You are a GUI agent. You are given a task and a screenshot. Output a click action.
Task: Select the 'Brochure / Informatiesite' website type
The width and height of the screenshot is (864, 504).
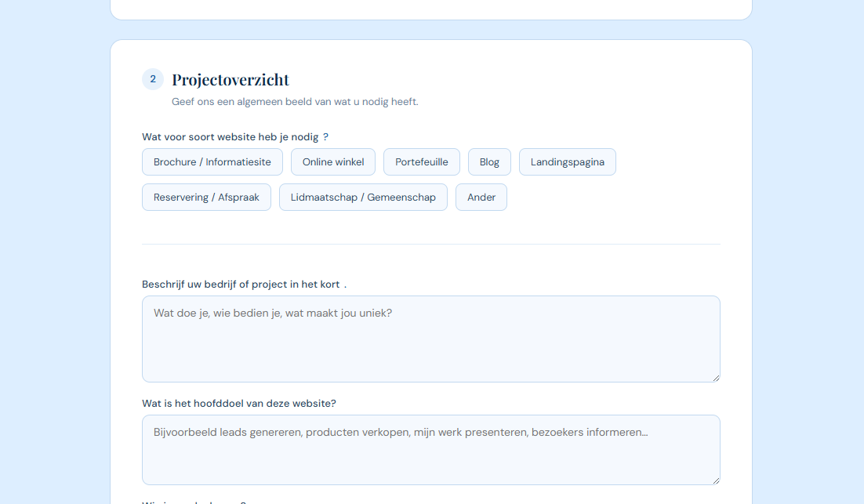tap(212, 161)
